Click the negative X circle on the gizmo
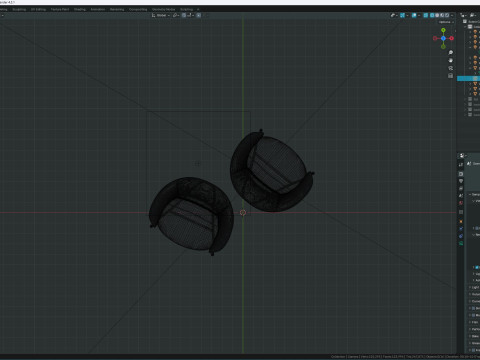The height and width of the screenshot is (360, 480). 435,38
